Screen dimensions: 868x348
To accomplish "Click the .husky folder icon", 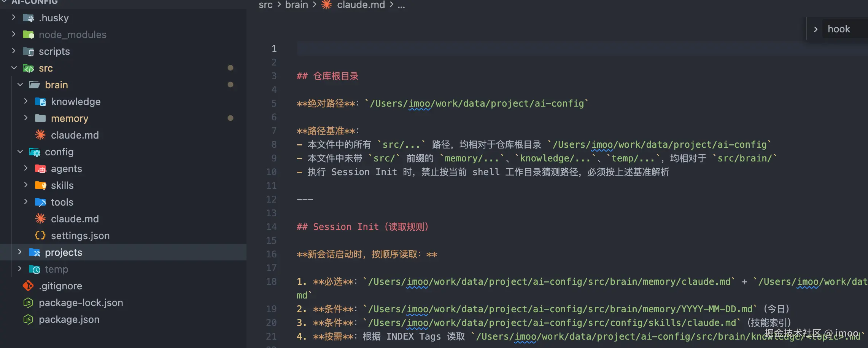I will (x=29, y=18).
